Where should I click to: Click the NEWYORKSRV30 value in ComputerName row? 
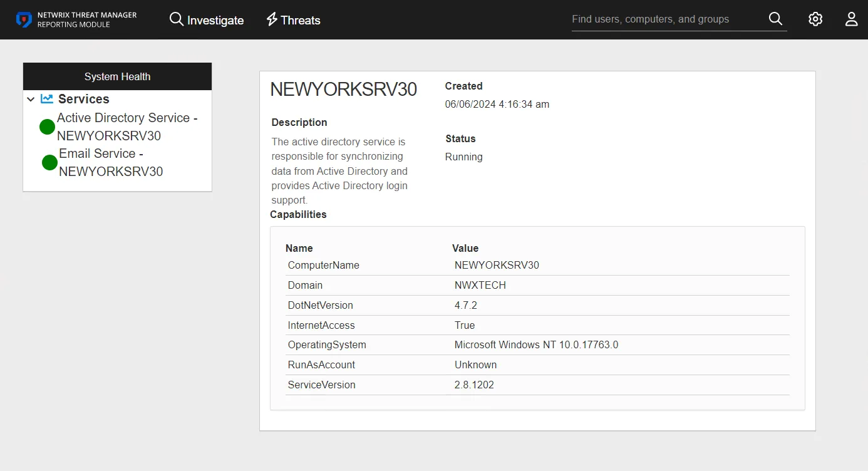(497, 265)
